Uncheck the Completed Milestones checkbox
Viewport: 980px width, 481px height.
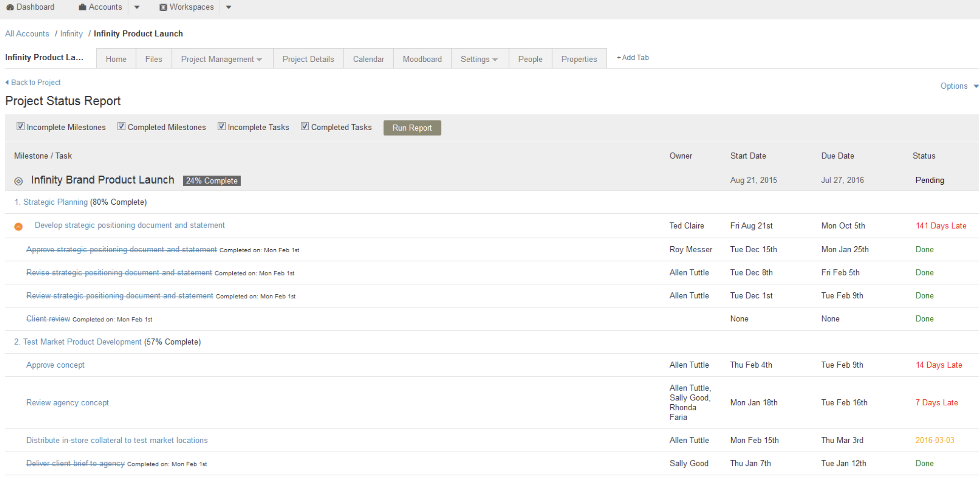click(x=121, y=126)
